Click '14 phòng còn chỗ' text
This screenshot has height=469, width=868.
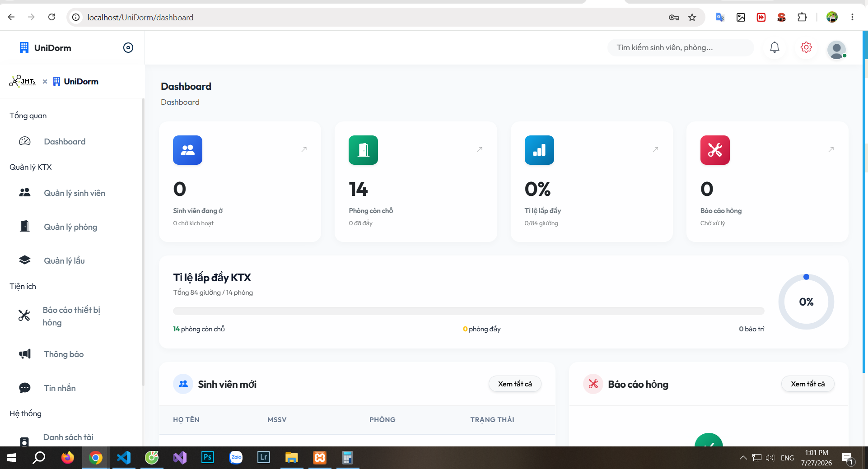[x=199, y=329]
